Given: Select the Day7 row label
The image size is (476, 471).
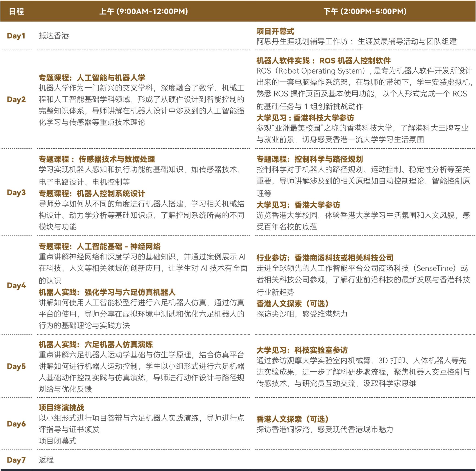Looking at the screenshot, I should (x=16, y=460).
